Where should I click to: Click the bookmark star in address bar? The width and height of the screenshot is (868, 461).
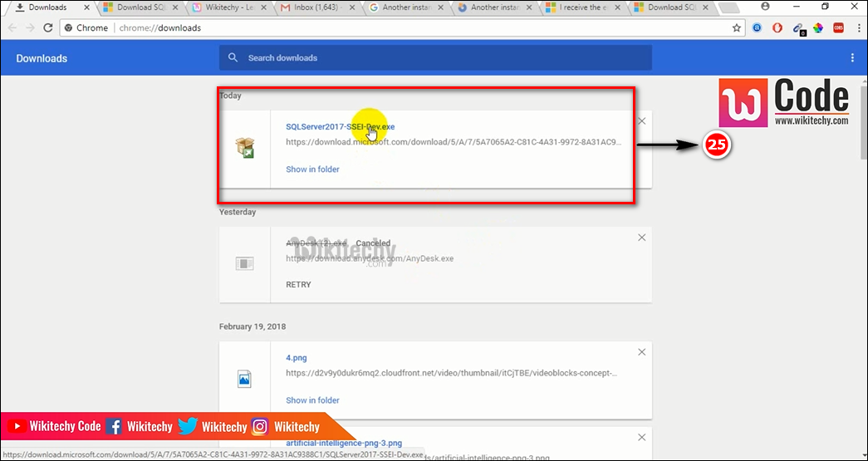(x=736, y=27)
